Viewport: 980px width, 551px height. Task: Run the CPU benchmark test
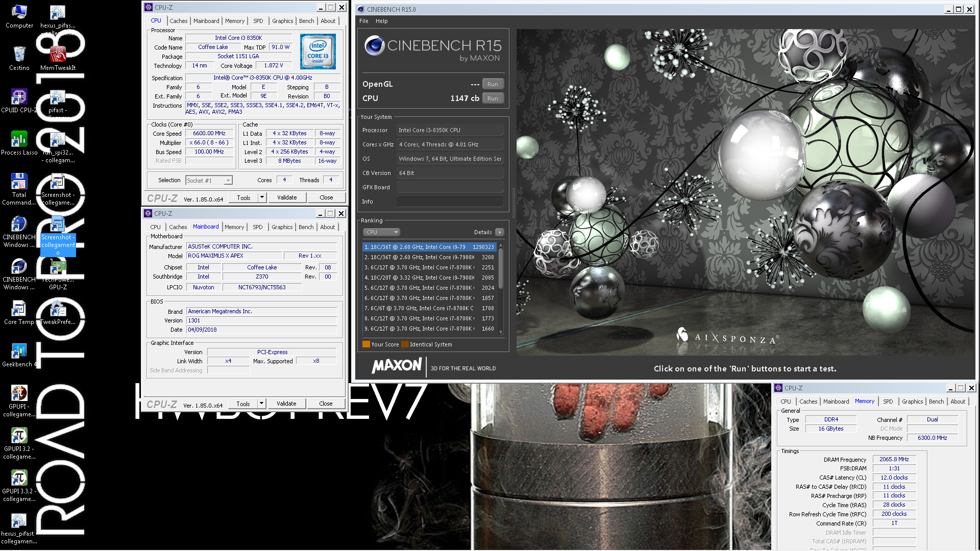coord(493,98)
